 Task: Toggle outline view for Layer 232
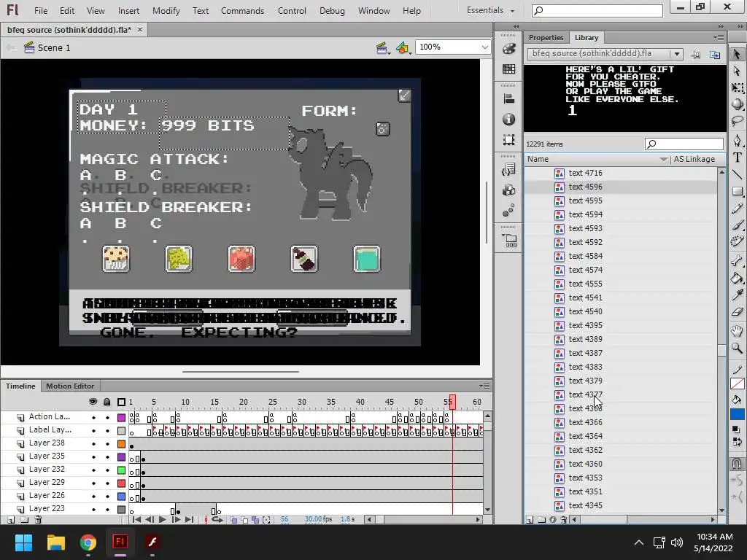coord(122,470)
